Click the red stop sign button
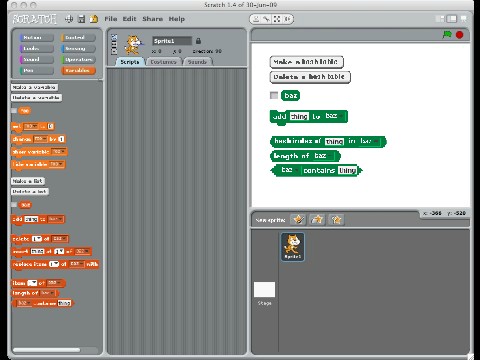 tap(460, 35)
